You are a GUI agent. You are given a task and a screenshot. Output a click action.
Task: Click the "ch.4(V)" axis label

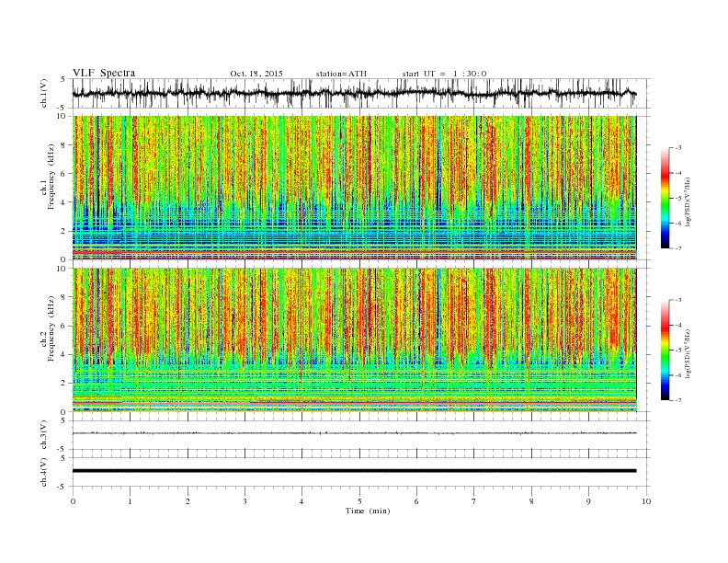44,472
